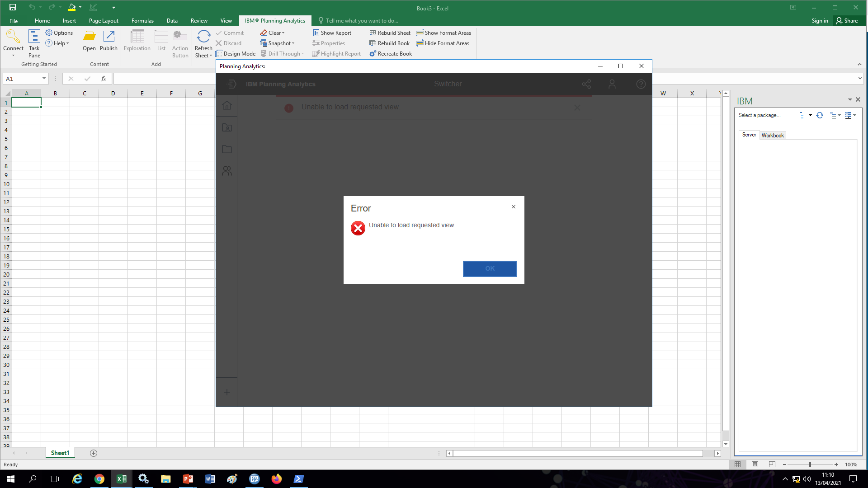Switch to Page Layout view in status bar
This screenshot has width=868, height=488.
tap(755, 465)
